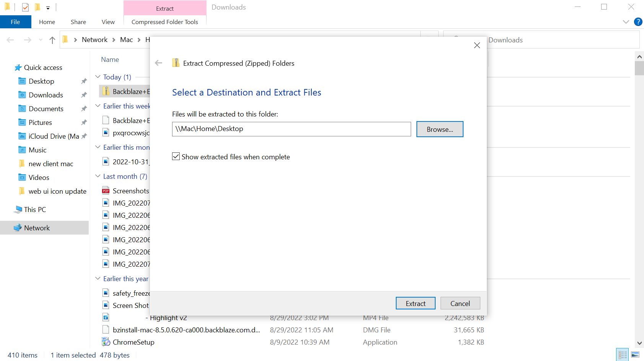
Task: Click the pin icon next to Downloads
Action: coord(84,95)
